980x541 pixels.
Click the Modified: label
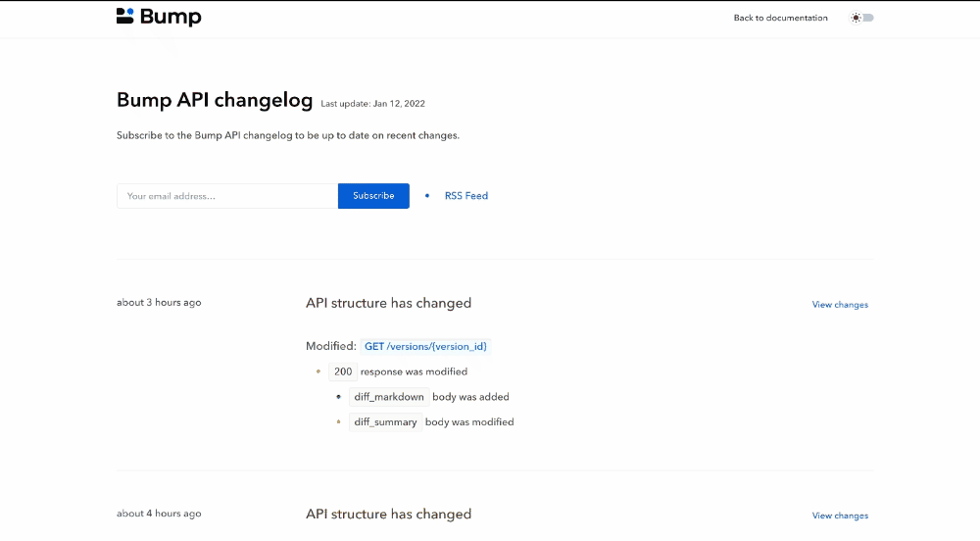click(x=330, y=346)
